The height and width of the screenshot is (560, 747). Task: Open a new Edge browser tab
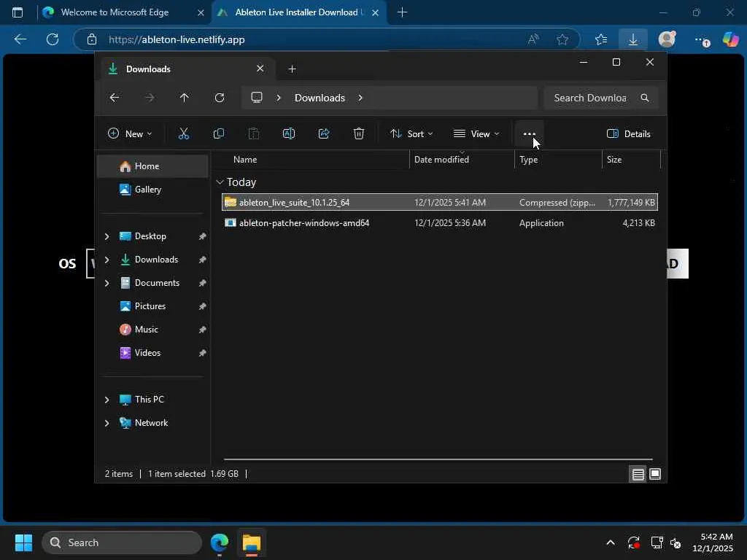pos(402,12)
